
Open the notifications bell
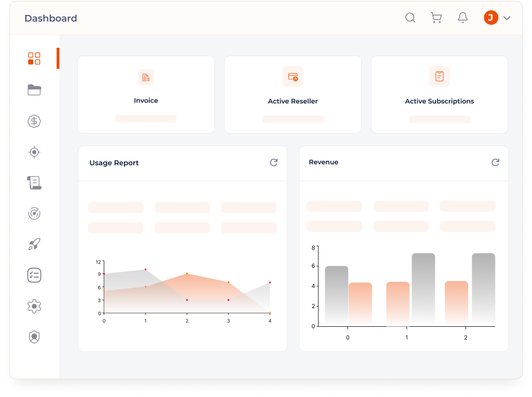point(463,18)
